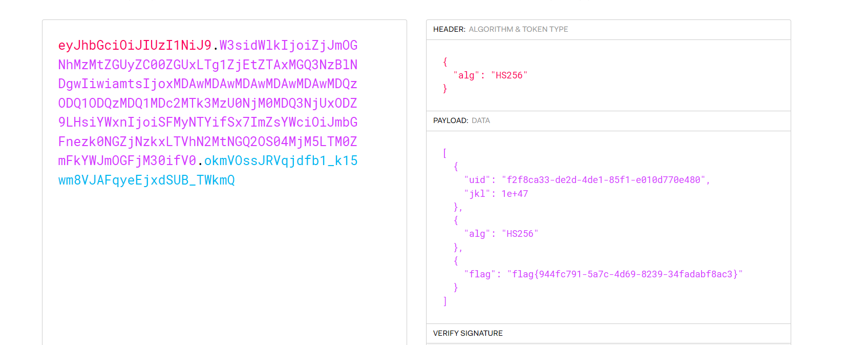The height and width of the screenshot is (345, 868).
Task: Click the "jkl": 1e+47 line
Action: click(x=496, y=194)
